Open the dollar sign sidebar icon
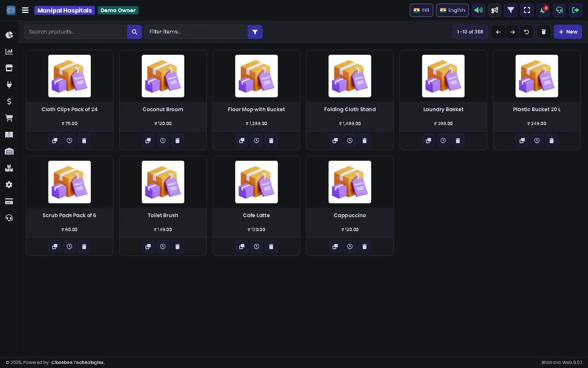588x368 pixels. pos(9,102)
